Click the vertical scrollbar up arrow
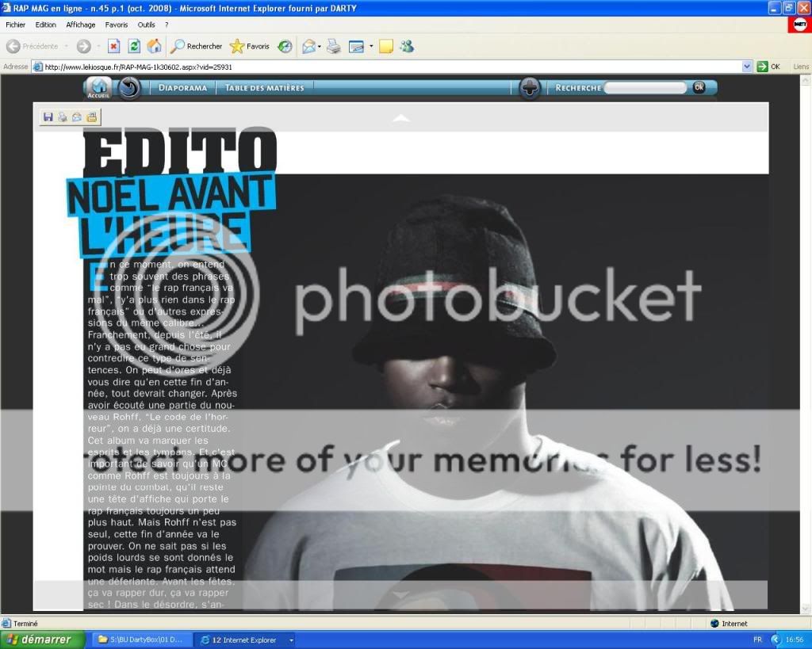812x649 pixels. 806,80
